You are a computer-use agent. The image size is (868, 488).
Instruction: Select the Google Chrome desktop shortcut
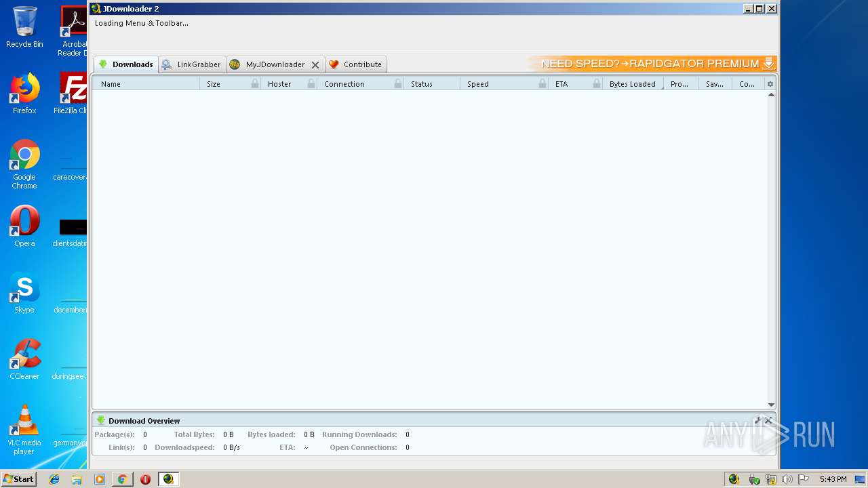click(x=24, y=164)
